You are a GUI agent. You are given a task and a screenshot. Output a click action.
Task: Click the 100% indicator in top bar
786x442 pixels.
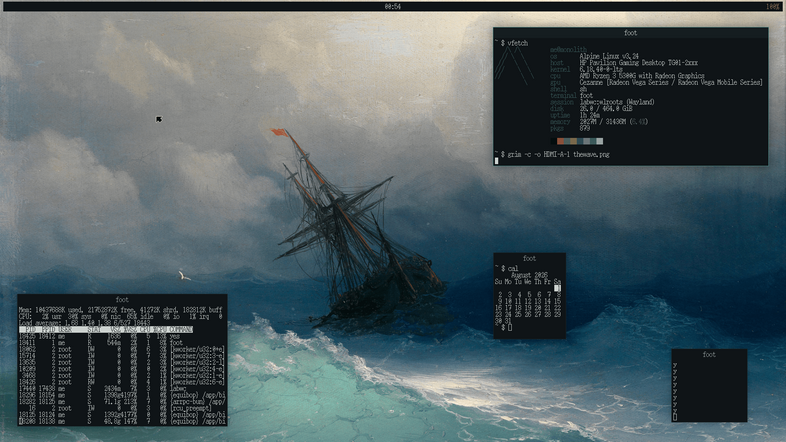[x=772, y=7]
